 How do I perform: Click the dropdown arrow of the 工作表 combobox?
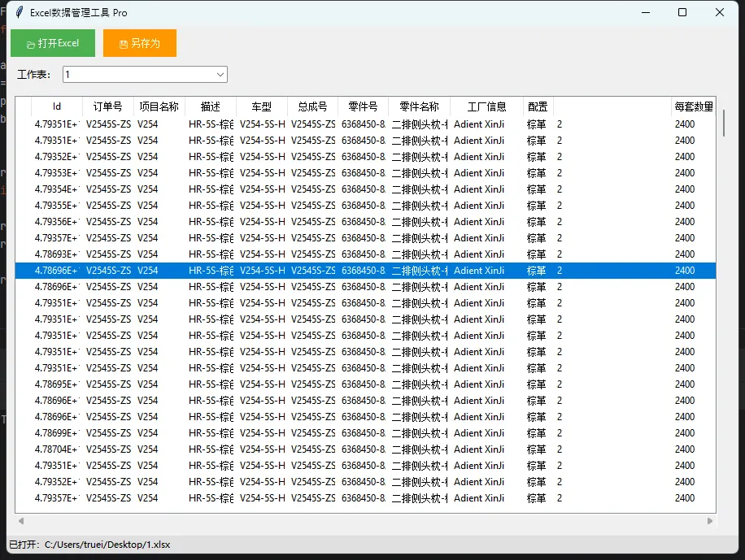tap(220, 75)
